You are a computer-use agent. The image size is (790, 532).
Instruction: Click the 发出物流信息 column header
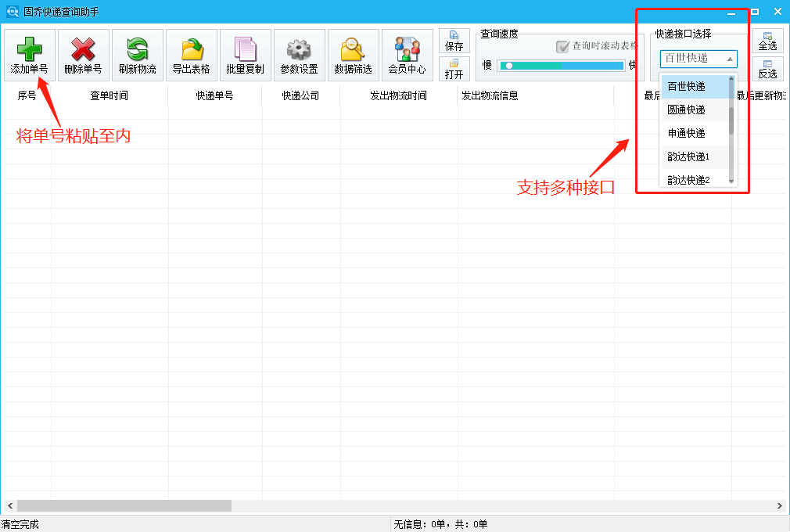[535, 95]
